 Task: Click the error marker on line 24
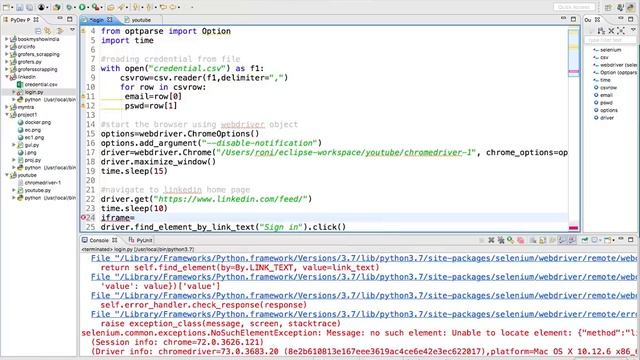(83, 218)
